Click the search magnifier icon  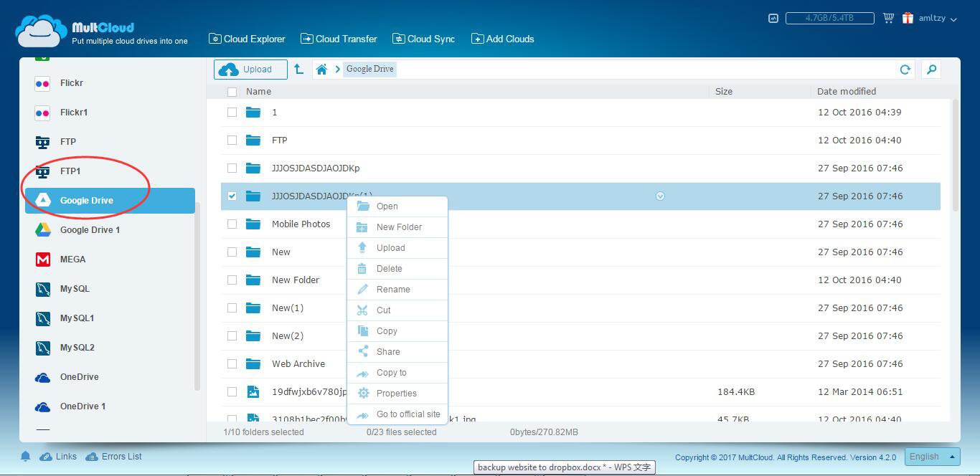coord(931,70)
